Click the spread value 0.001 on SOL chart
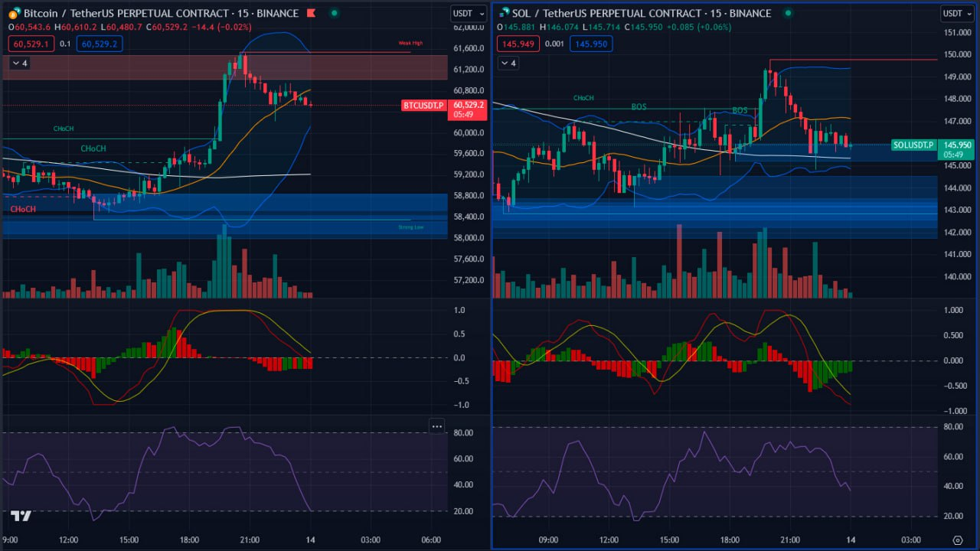This screenshot has height=551, width=980. pyautogui.click(x=554, y=44)
